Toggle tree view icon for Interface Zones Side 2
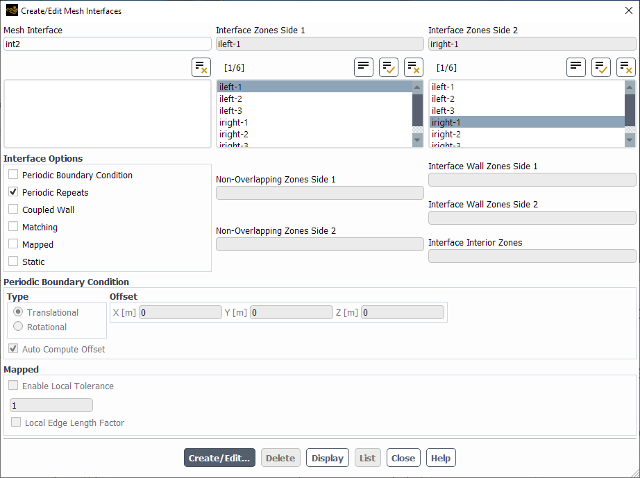The image size is (640, 478). 576,67
